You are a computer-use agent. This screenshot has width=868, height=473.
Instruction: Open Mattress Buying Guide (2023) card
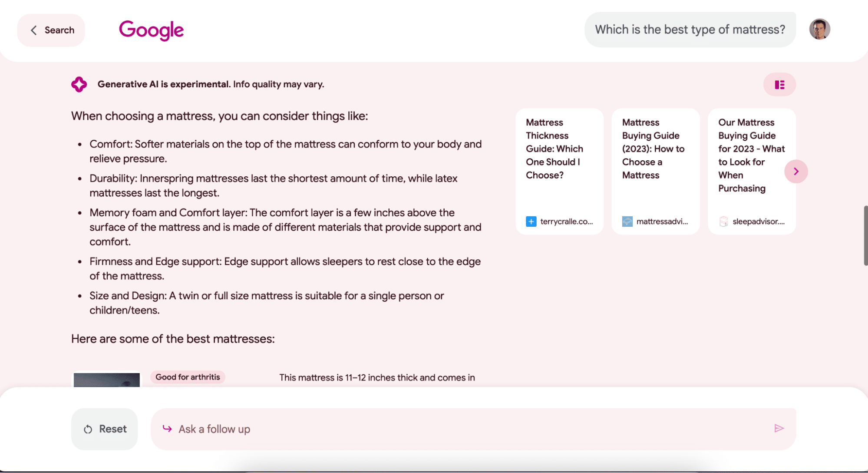(655, 171)
